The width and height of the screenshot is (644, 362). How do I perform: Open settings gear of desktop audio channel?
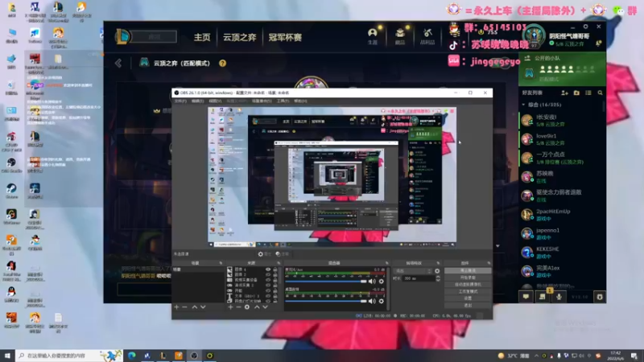(x=381, y=301)
